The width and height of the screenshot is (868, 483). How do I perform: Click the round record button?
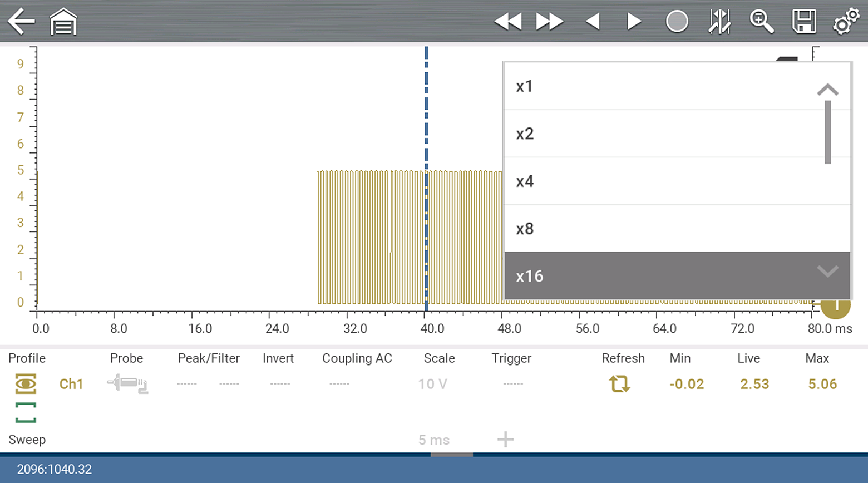click(677, 22)
